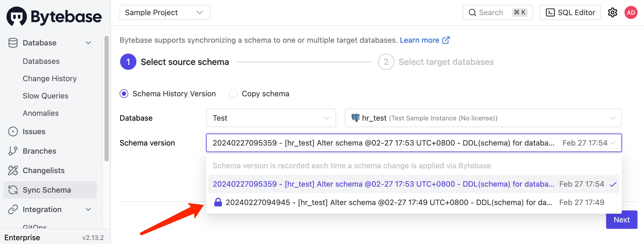Screen dimensions: 644x244
Task: Click the v2.13.2 version label
Action: 93,238
